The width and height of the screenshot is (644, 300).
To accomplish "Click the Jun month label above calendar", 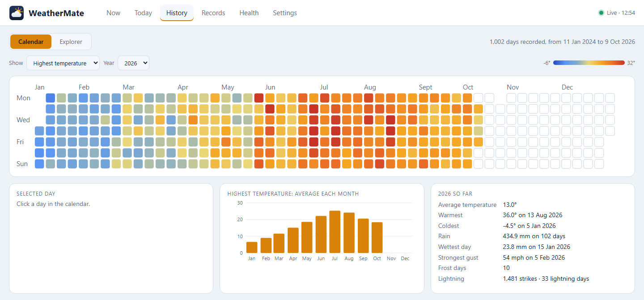I will click(270, 87).
